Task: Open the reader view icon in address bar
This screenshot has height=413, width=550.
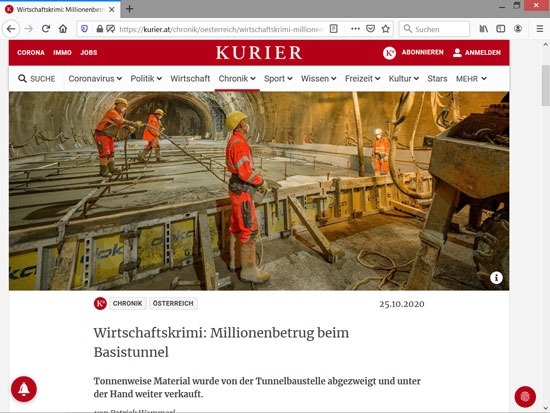Action: click(334, 29)
